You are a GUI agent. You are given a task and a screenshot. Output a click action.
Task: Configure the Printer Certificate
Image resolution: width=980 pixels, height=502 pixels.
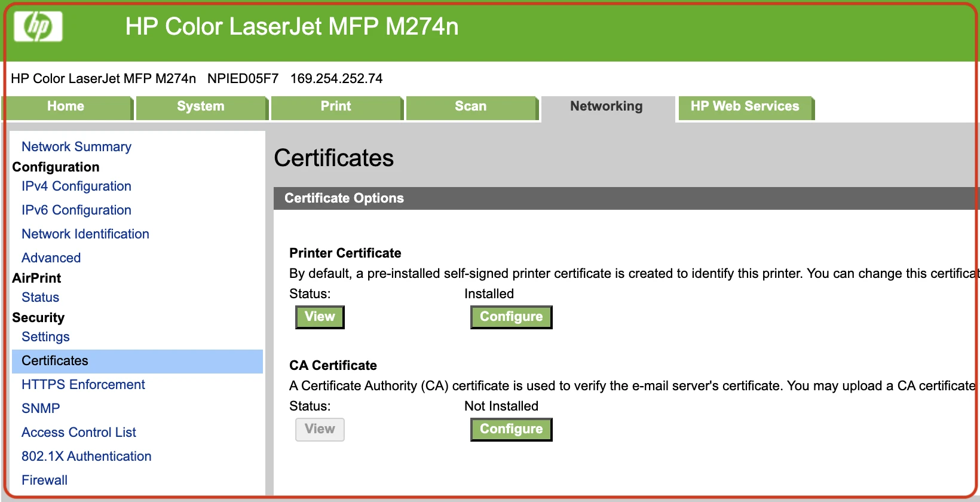[511, 317]
